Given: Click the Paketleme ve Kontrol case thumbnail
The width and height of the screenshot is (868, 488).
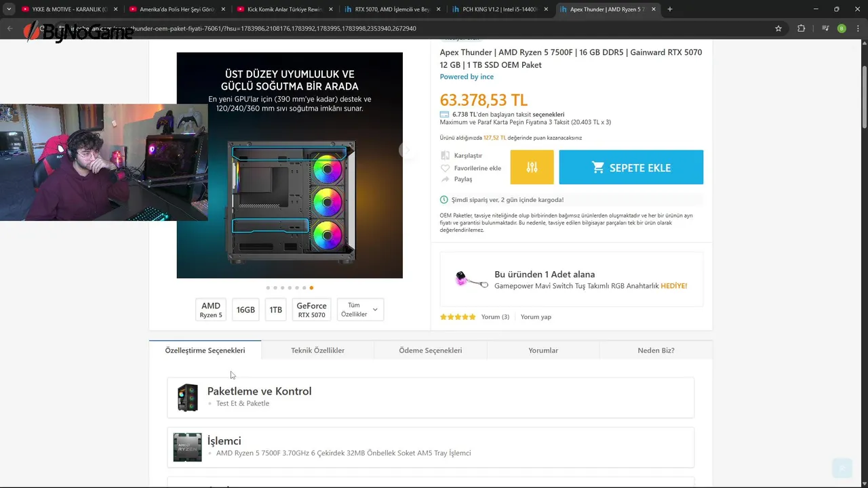Looking at the screenshot, I should pyautogui.click(x=187, y=398).
